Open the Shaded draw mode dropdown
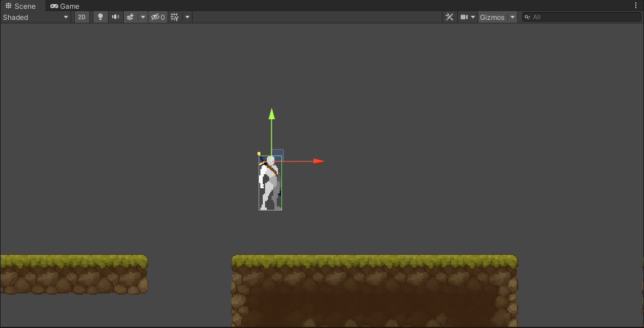The height and width of the screenshot is (328, 644). tap(36, 18)
